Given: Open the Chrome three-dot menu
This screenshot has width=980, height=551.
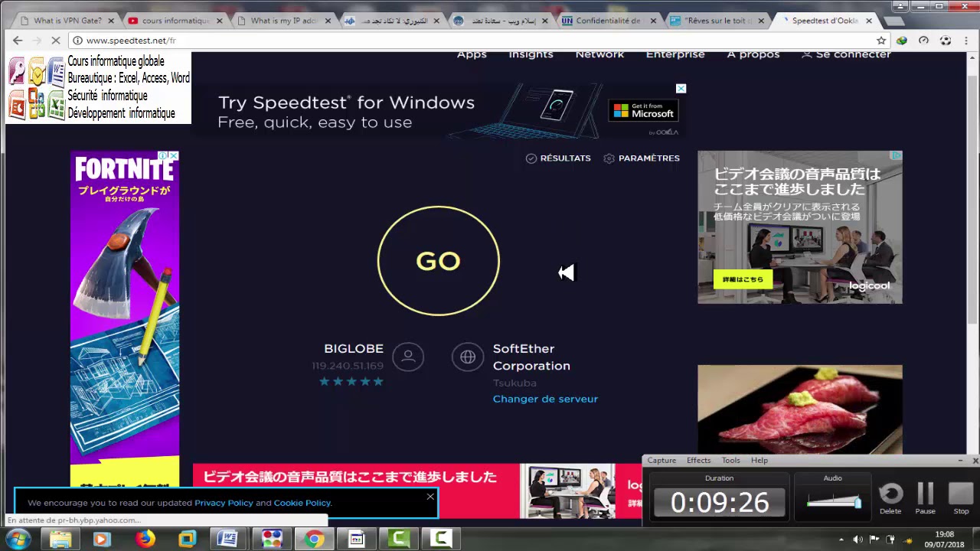Looking at the screenshot, I should 966,41.
